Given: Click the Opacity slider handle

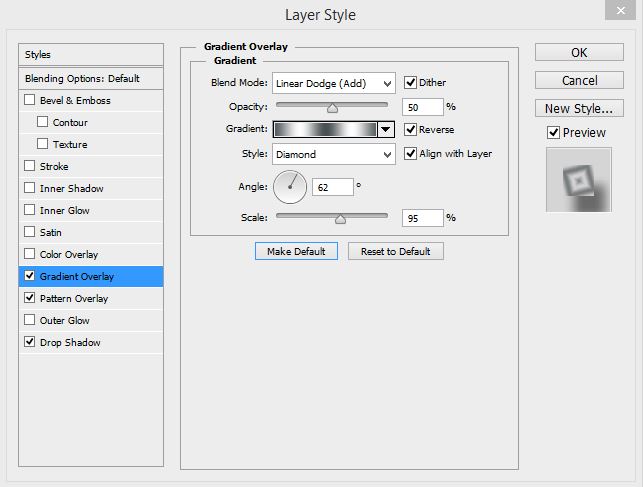Looking at the screenshot, I should pyautogui.click(x=332, y=107).
